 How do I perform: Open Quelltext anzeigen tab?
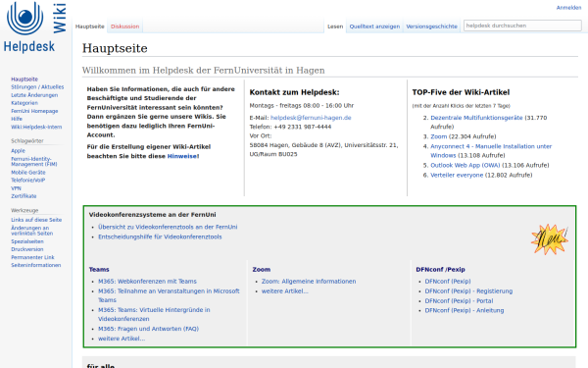tap(374, 26)
